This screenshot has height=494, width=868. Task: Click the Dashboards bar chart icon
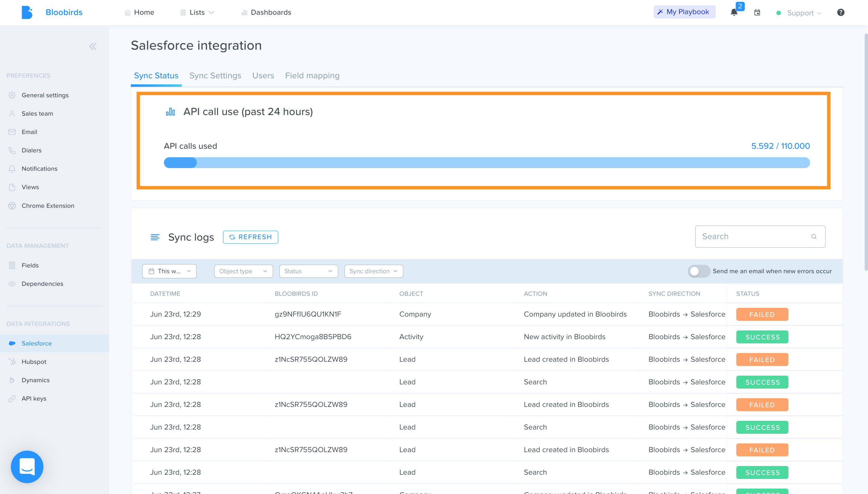[244, 13]
